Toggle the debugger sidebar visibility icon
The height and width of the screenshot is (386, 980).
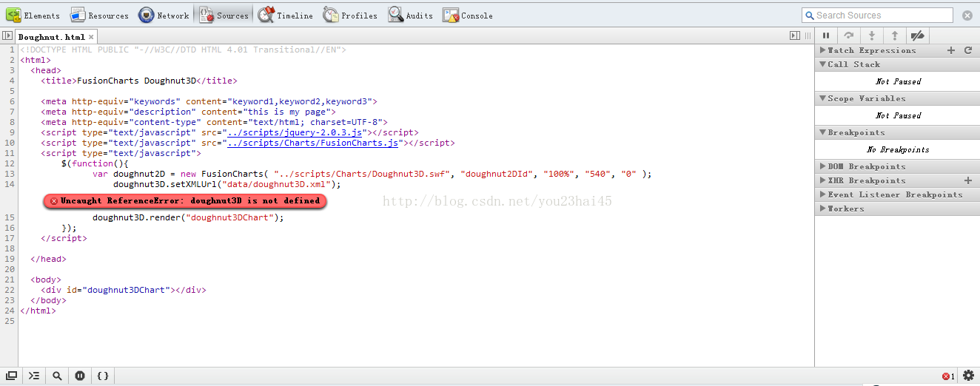[x=795, y=35]
